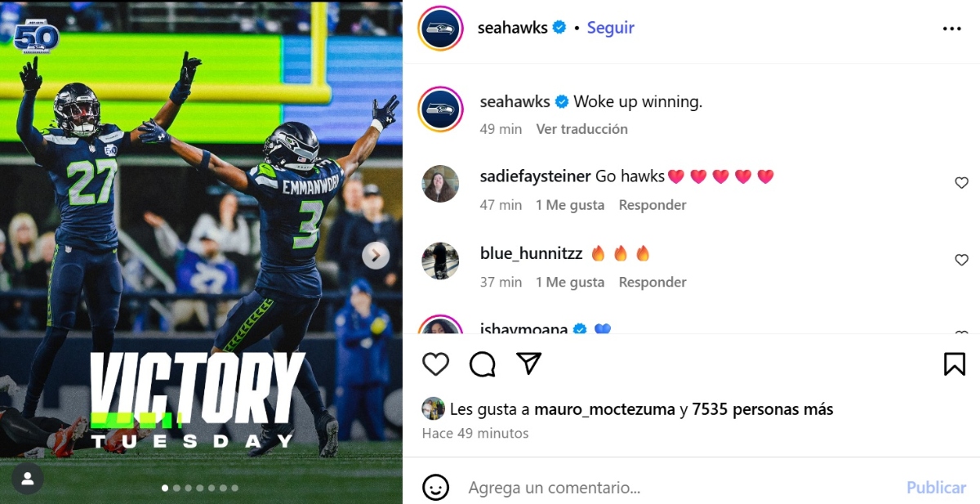Advance to the next carousel photo arrow
This screenshot has width=980, height=504.
[x=376, y=256]
